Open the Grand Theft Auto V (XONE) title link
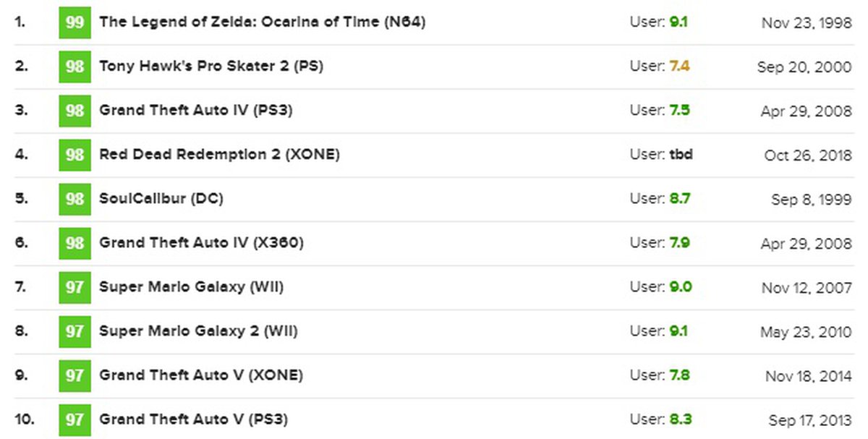The height and width of the screenshot is (439, 868). point(200,375)
